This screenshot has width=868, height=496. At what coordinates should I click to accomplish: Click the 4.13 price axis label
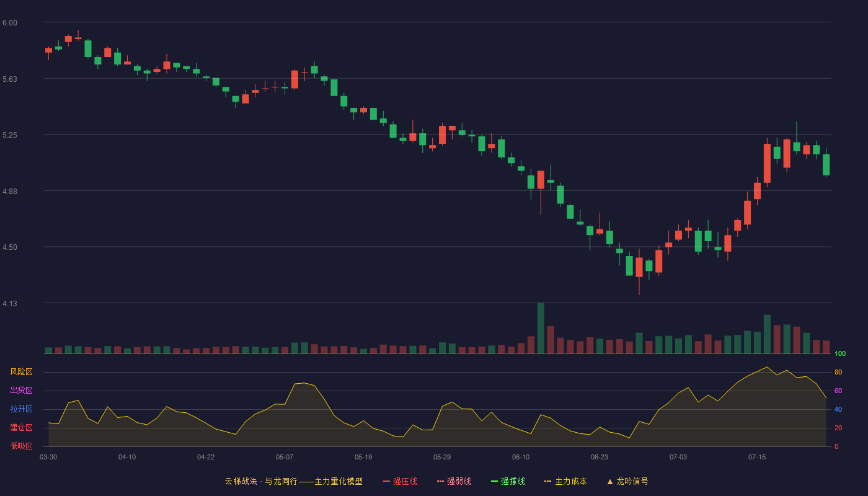tap(10, 304)
